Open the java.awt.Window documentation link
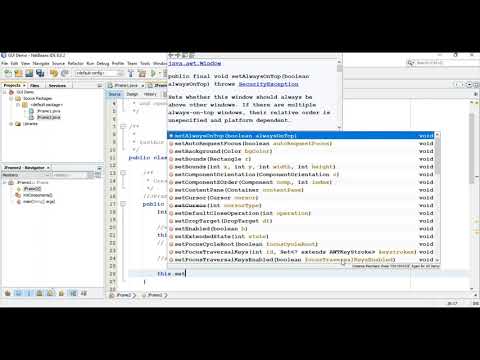The height and width of the screenshot is (360, 480). [195, 63]
